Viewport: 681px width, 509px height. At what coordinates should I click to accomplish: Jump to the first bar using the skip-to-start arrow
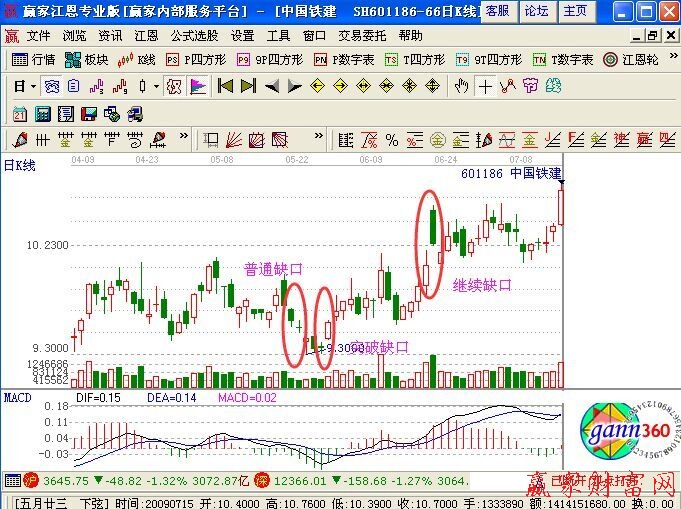pyautogui.click(x=225, y=86)
